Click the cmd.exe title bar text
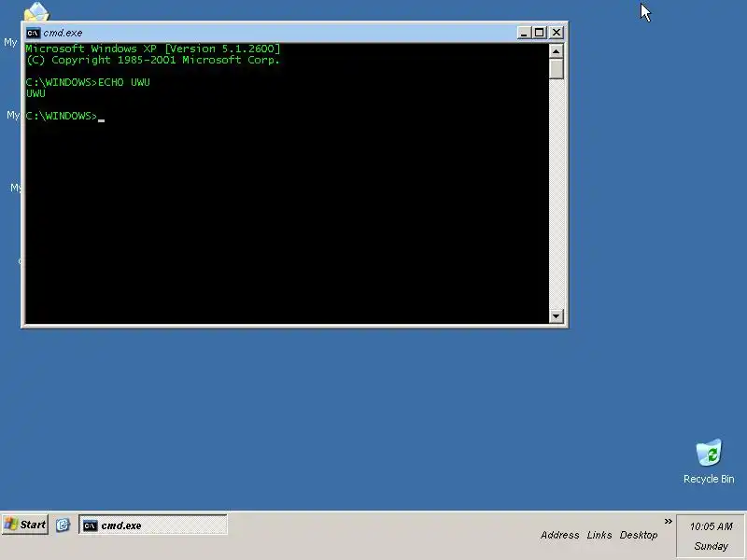This screenshot has width=747, height=560. pyautogui.click(x=63, y=33)
